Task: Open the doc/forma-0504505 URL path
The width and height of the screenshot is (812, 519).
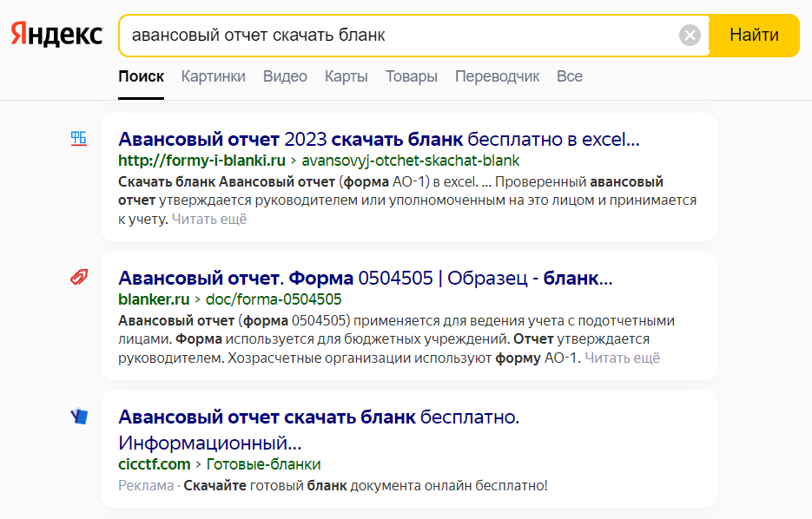Action: (x=274, y=299)
